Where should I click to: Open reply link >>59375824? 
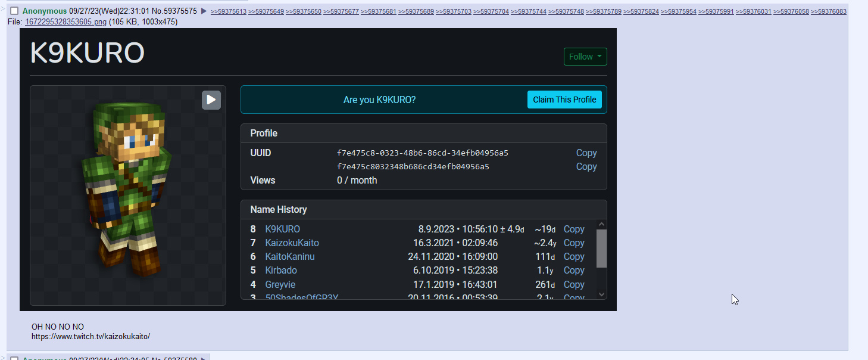pyautogui.click(x=641, y=11)
